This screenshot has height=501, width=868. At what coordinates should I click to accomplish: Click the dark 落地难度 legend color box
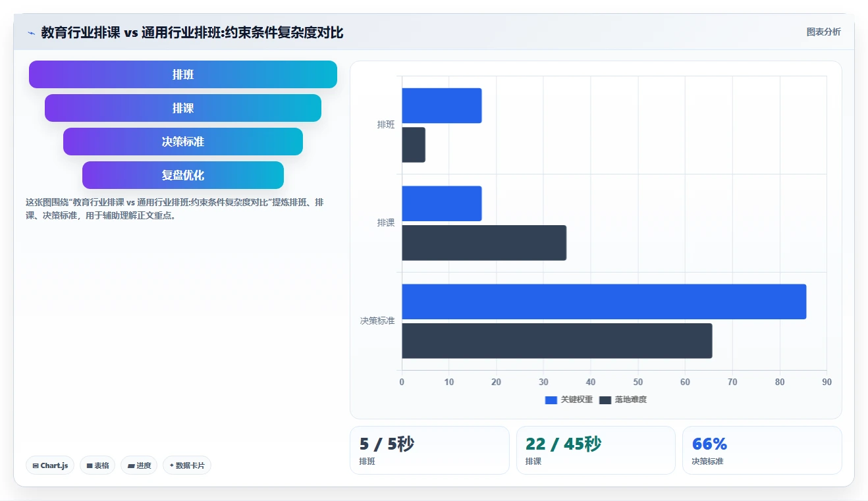[x=605, y=400]
